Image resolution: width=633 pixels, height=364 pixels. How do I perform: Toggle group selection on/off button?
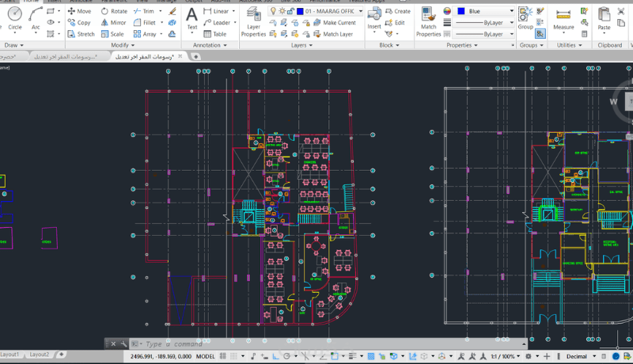point(540,34)
